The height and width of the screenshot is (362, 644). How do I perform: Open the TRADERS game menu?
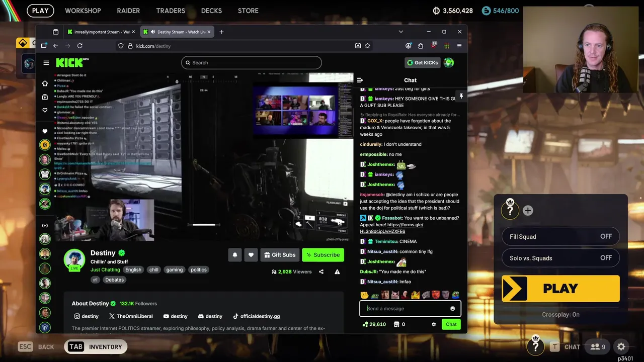pyautogui.click(x=171, y=11)
